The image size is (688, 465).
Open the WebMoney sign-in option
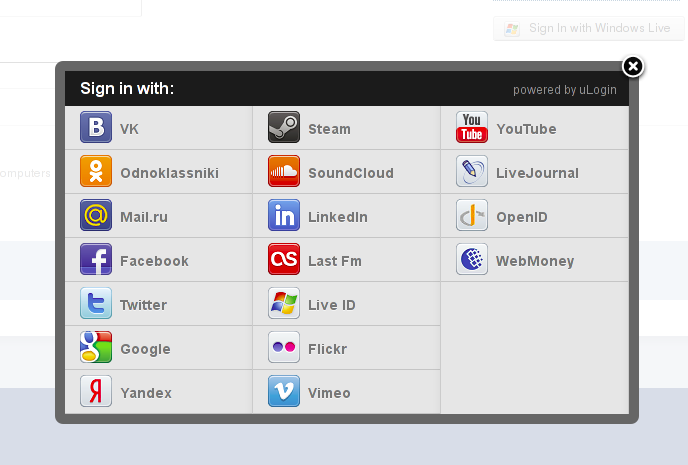click(x=534, y=261)
